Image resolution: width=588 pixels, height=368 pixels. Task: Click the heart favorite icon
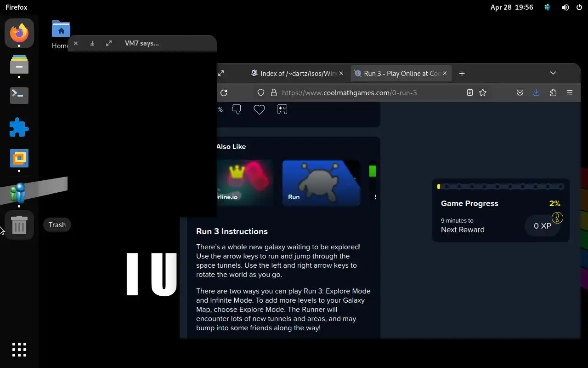[x=259, y=109]
